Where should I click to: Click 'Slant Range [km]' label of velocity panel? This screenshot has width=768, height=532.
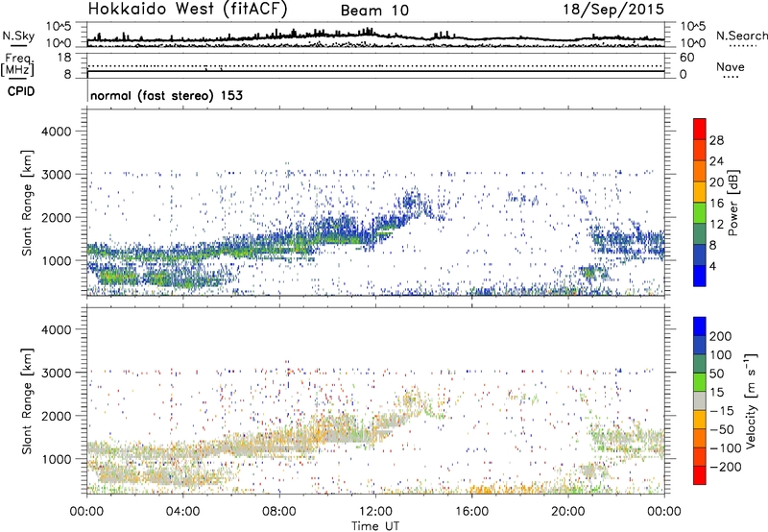click(x=27, y=400)
